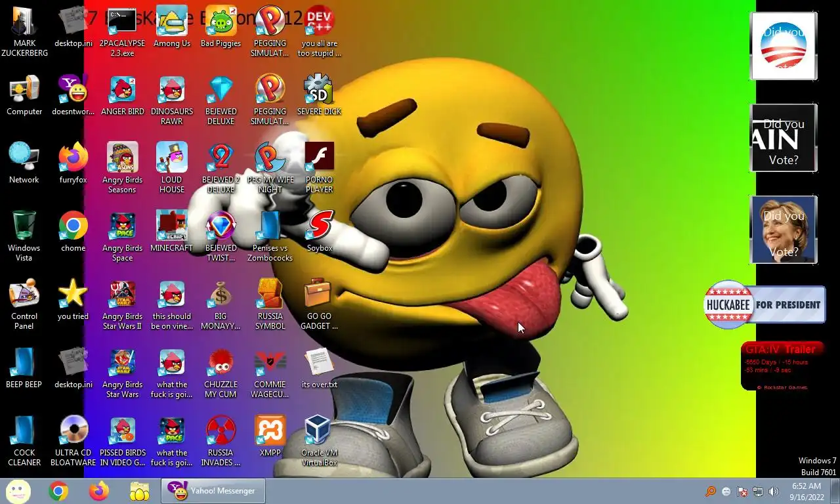This screenshot has width=840, height=504.
Task: Open the Control Panel shortcut
Action: [x=24, y=304]
